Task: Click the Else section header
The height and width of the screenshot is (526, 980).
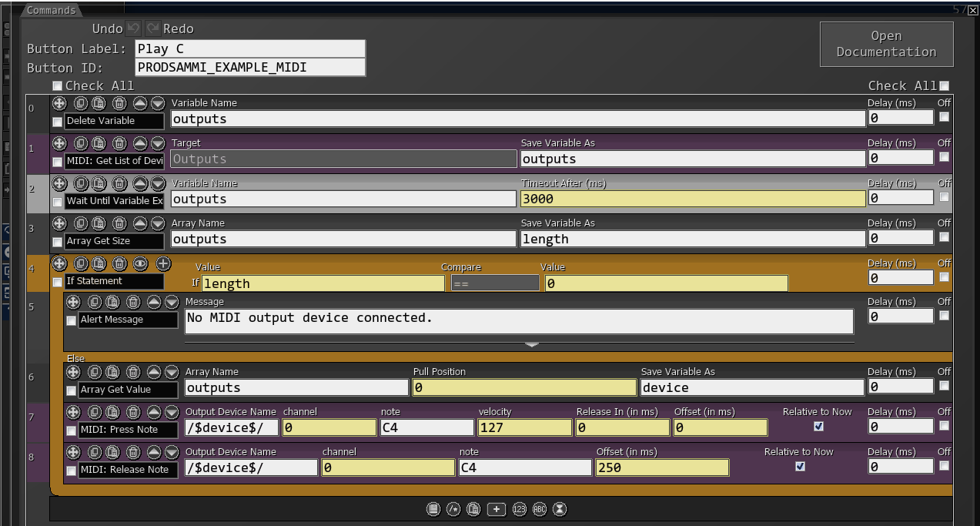Action: [76, 359]
